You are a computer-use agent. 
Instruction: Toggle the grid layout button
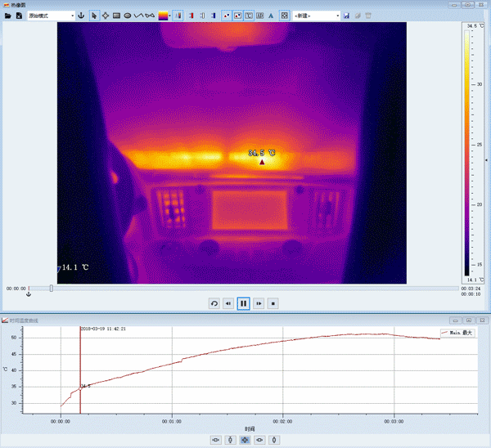pyautogui.click(x=284, y=16)
